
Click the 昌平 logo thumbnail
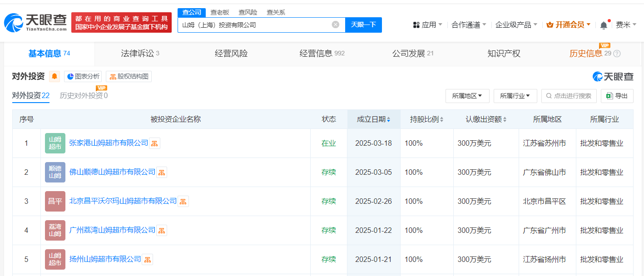tap(55, 201)
